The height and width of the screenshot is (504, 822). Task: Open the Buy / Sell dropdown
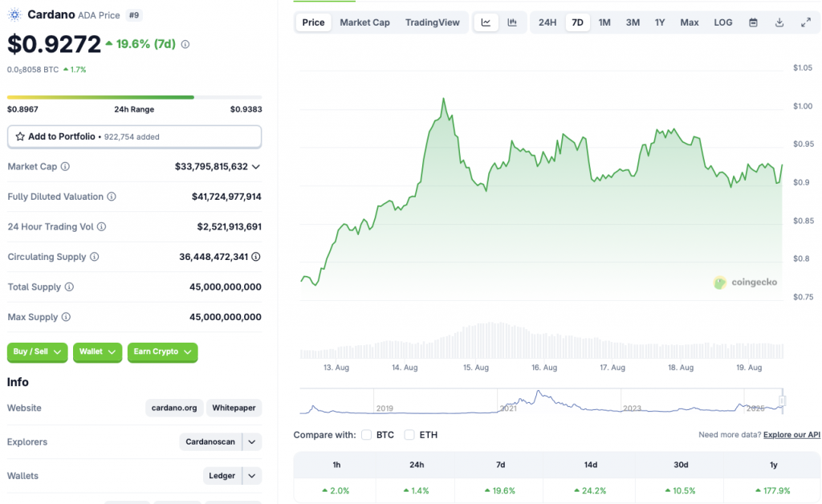coord(37,352)
